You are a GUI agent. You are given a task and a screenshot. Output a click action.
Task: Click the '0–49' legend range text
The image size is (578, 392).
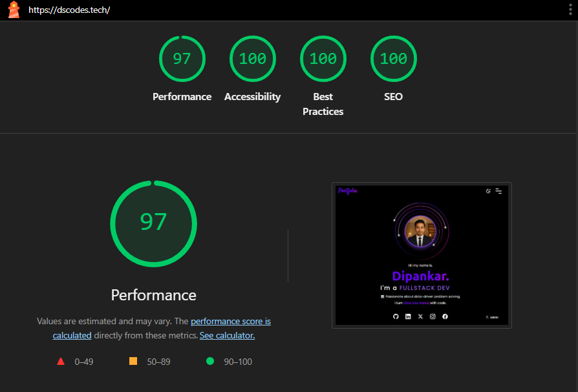click(x=84, y=362)
